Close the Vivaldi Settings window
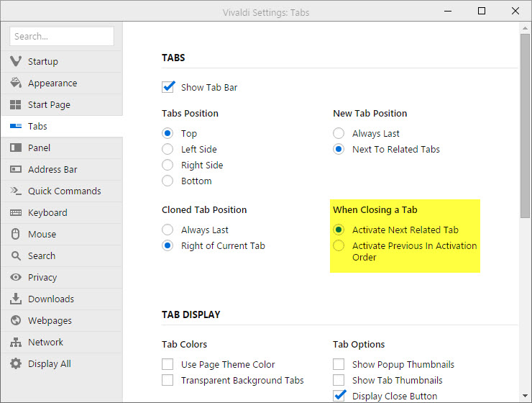The width and height of the screenshot is (532, 403). (515, 12)
